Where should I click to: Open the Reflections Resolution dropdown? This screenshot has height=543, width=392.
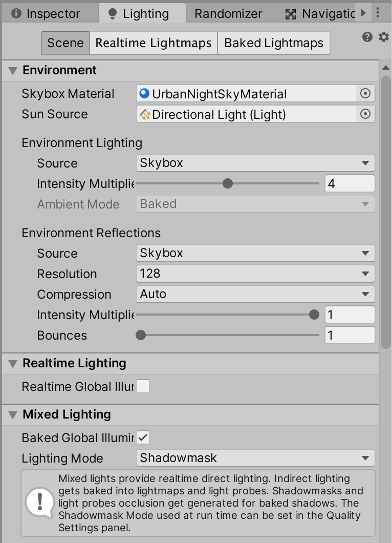pyautogui.click(x=255, y=274)
